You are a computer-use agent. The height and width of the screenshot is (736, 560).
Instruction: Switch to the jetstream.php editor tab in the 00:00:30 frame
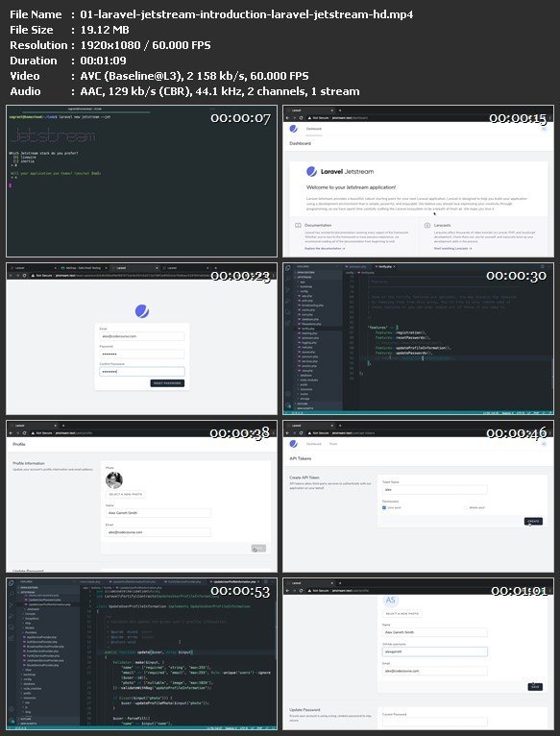[356, 266]
